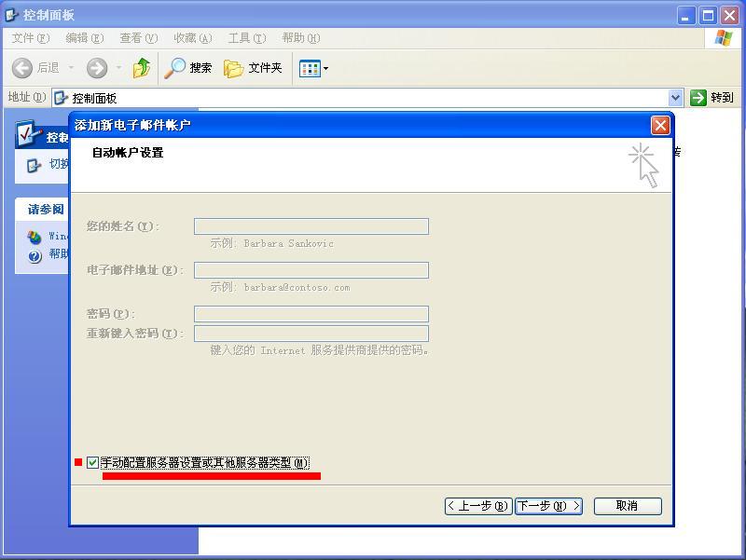Click the 取消 (Cancel) button
This screenshot has height=560, width=746.
(627, 506)
